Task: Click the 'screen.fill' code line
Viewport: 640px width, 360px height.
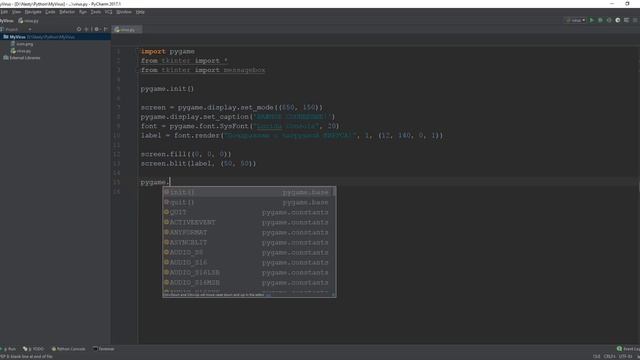Action: (x=186, y=154)
